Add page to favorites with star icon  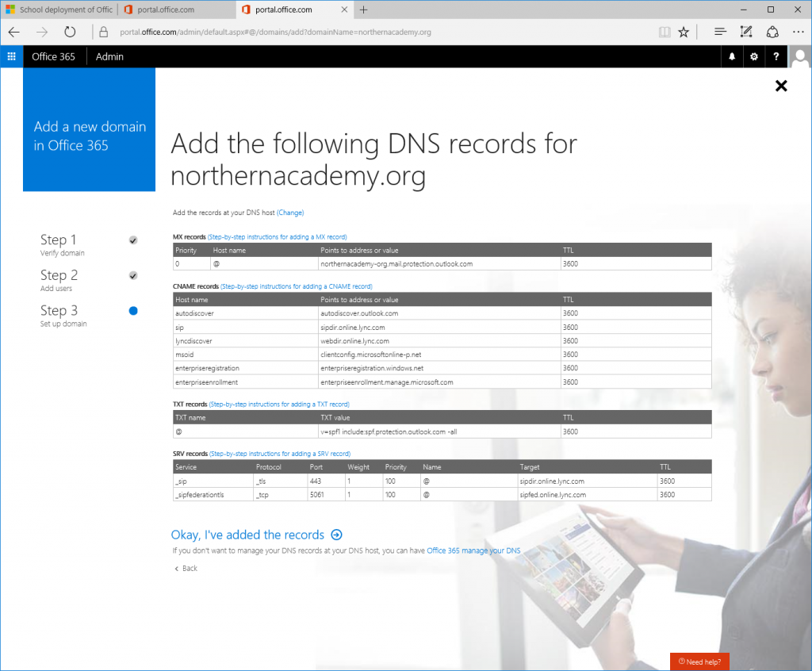(x=684, y=33)
